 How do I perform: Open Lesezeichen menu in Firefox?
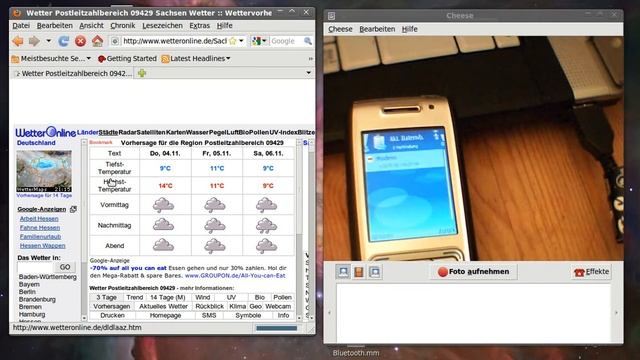162,26
